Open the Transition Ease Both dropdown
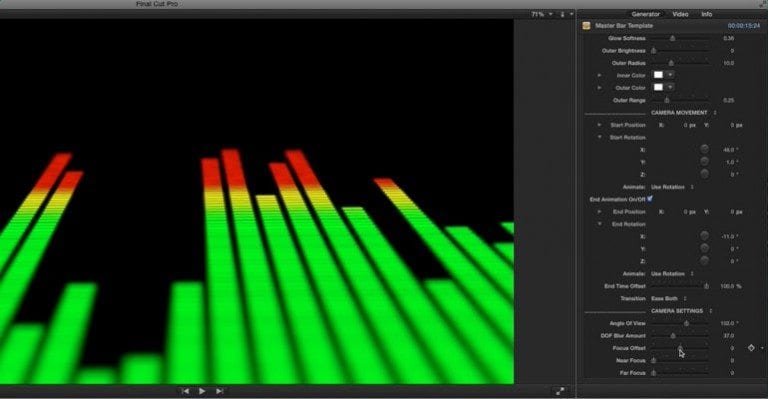 pyautogui.click(x=669, y=298)
